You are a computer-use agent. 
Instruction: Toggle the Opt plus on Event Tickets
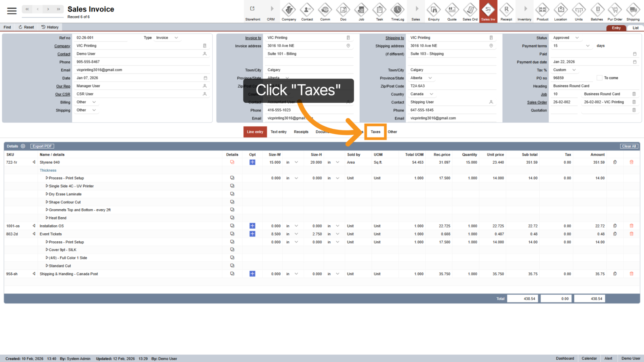point(252,234)
